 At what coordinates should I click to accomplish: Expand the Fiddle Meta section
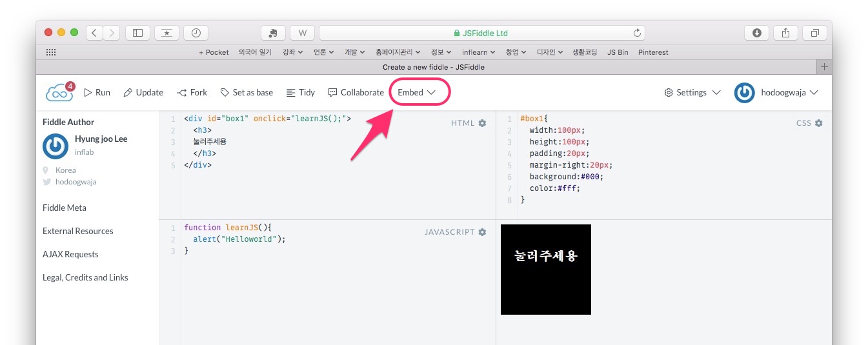pyautogui.click(x=65, y=208)
